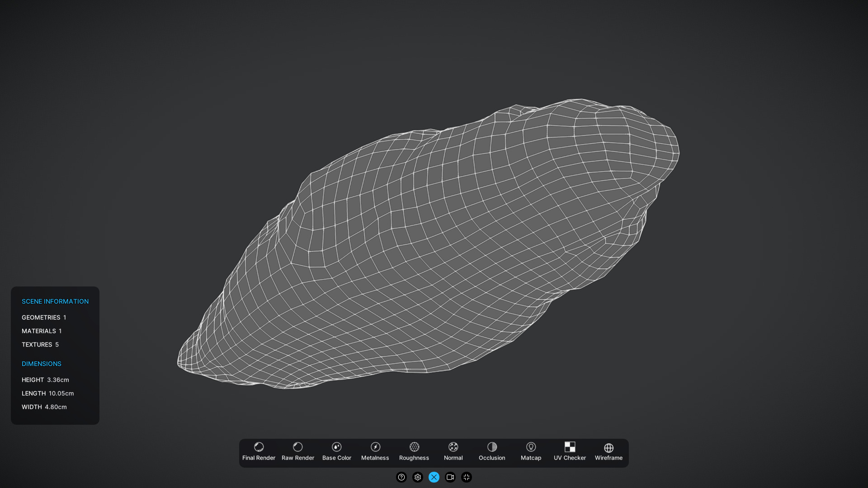Click the SCENE INFORMATION heading

55,301
